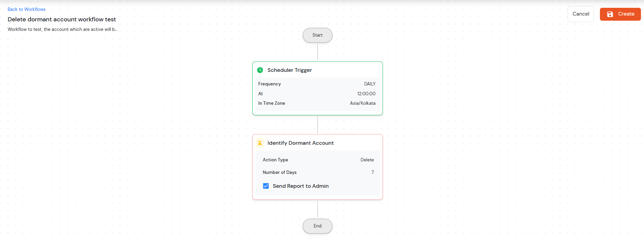This screenshot has width=644, height=240.
Task: Click the yellow dormant account icon
Action: (260, 143)
